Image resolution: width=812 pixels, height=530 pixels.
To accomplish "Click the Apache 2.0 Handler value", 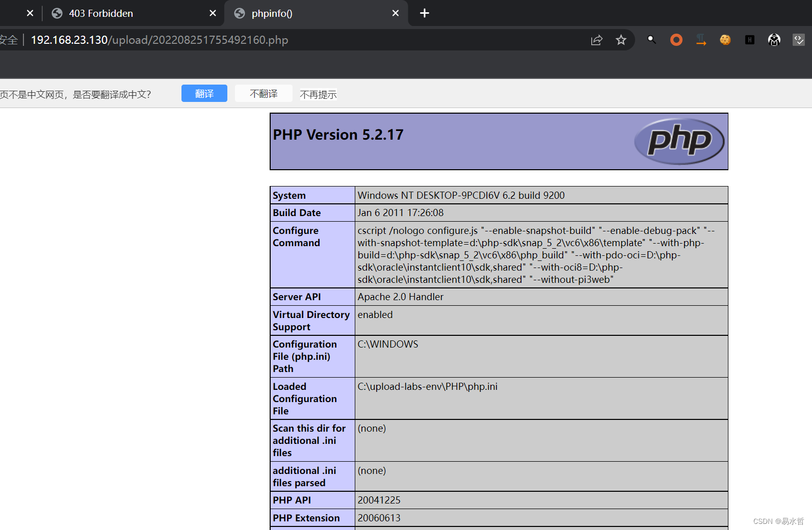I will pos(400,297).
